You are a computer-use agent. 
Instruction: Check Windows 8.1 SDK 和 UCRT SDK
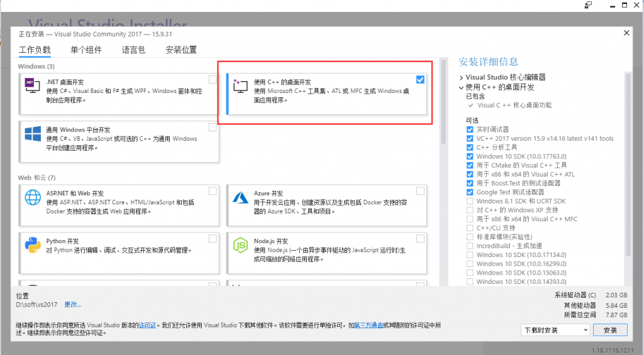pyautogui.click(x=470, y=201)
